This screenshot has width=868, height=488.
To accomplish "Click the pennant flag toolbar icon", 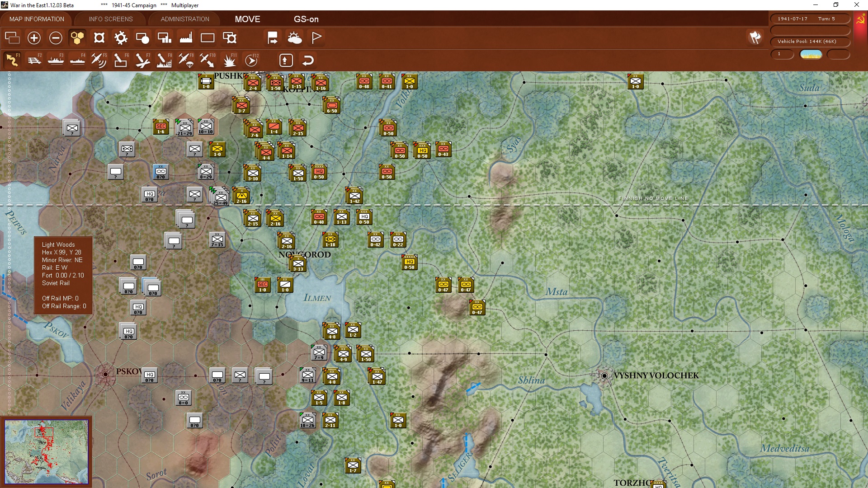I will tap(316, 38).
